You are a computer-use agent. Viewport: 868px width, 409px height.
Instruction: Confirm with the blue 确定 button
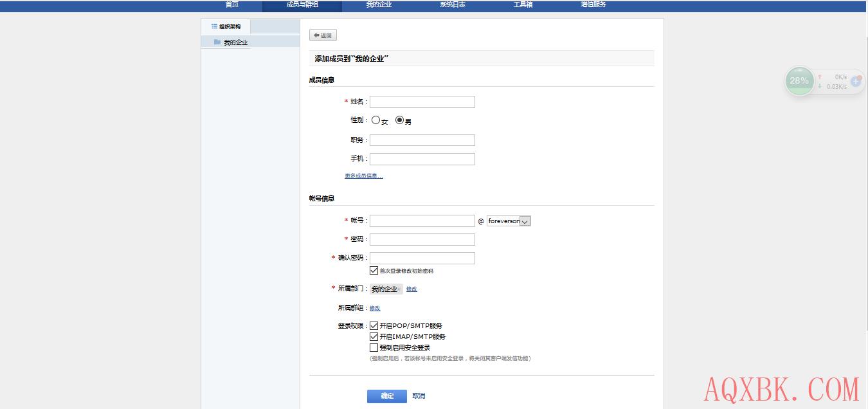[387, 396]
